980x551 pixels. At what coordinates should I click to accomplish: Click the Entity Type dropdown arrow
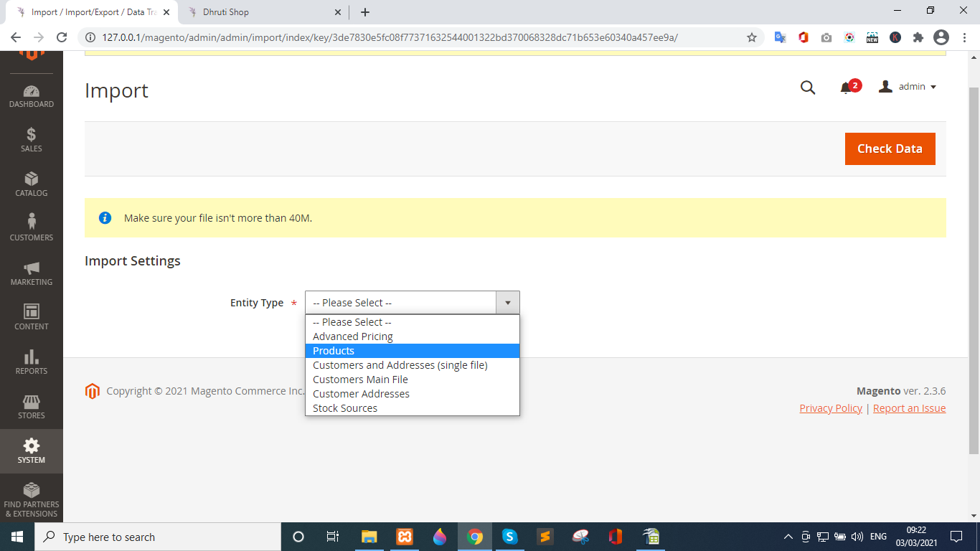pyautogui.click(x=507, y=303)
